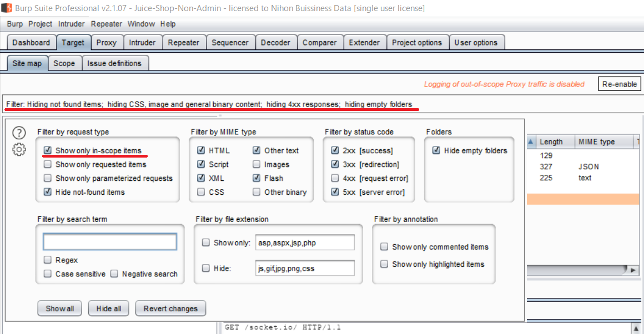This screenshot has height=334, width=644.
Task: Click the Burp Suite logo icon in title bar
Action: point(7,8)
